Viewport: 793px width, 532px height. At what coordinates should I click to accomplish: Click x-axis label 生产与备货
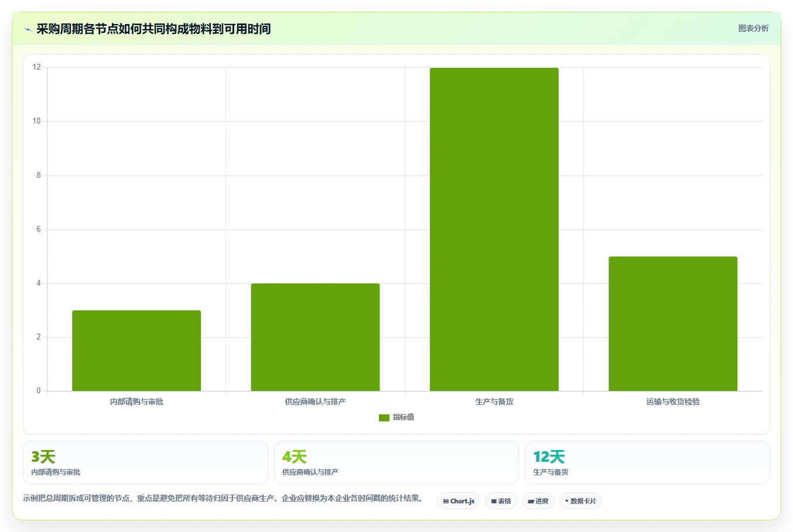(x=494, y=401)
